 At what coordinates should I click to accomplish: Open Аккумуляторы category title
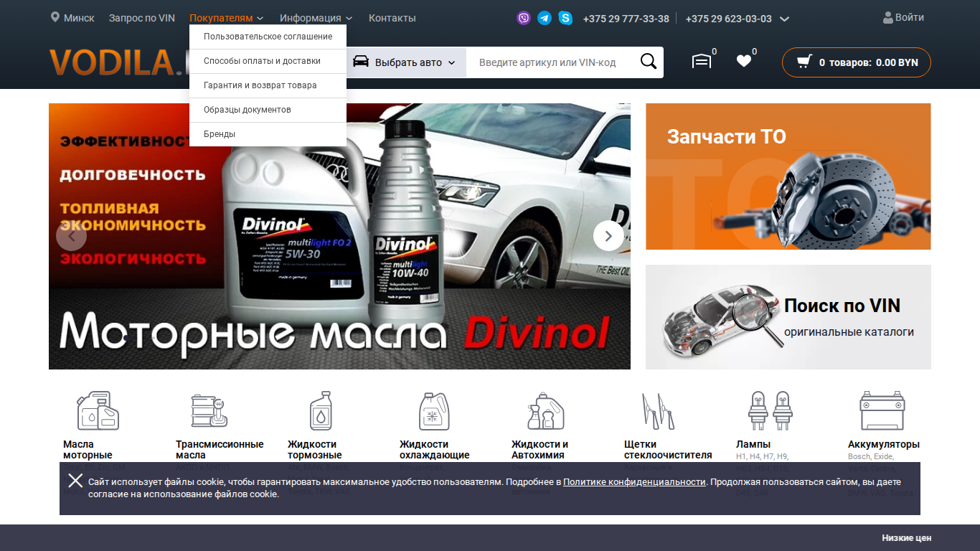884,444
